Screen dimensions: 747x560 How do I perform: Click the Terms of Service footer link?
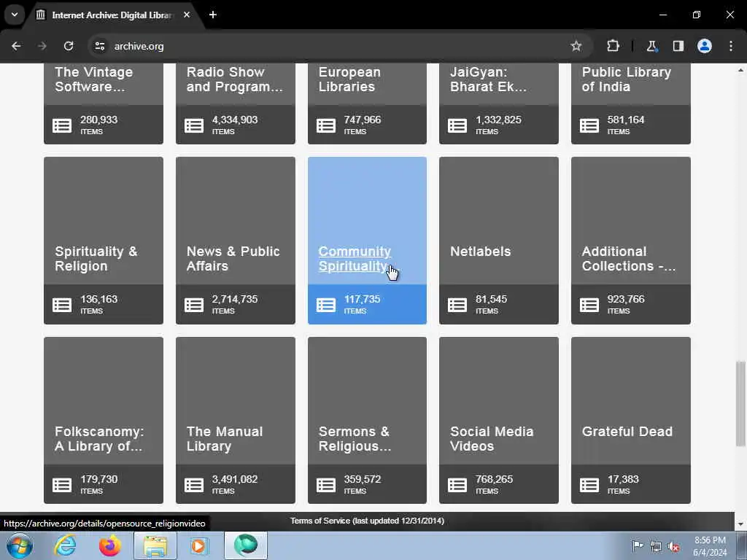point(368,521)
